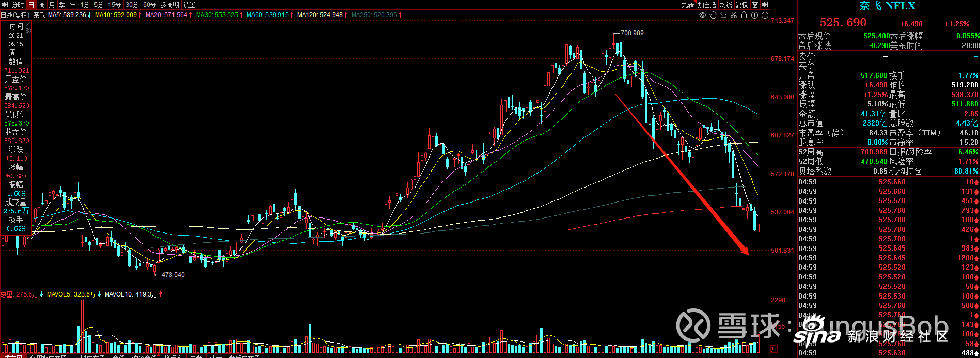This screenshot has width=980, height=358.
Task: Click the 713.347 top price axis label
Action: coord(782,21)
